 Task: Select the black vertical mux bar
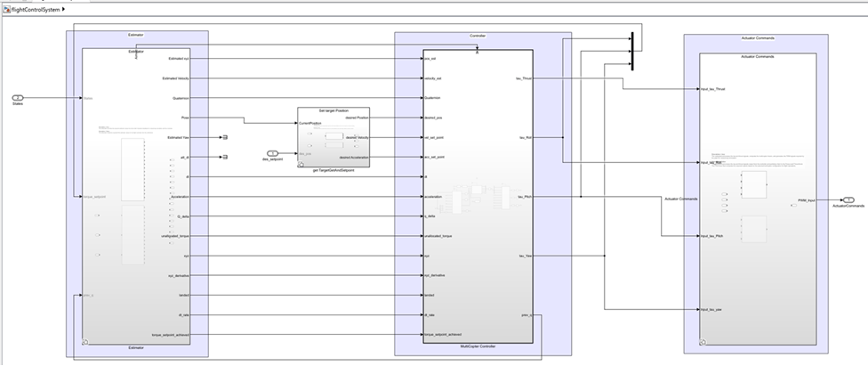pos(632,52)
